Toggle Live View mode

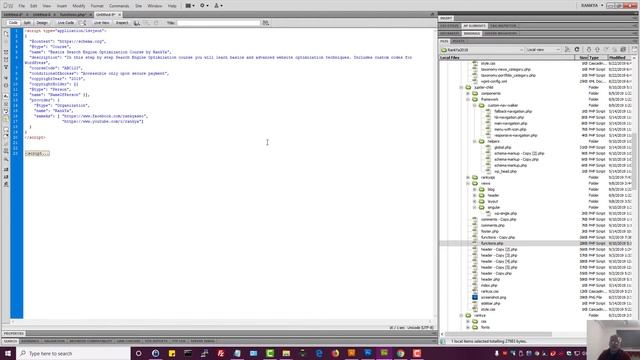point(101,23)
